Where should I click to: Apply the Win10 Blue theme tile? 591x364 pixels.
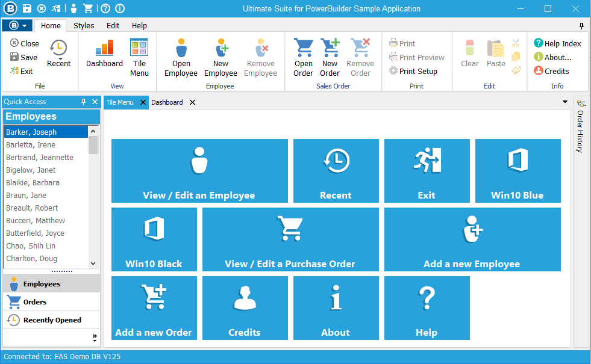point(518,171)
